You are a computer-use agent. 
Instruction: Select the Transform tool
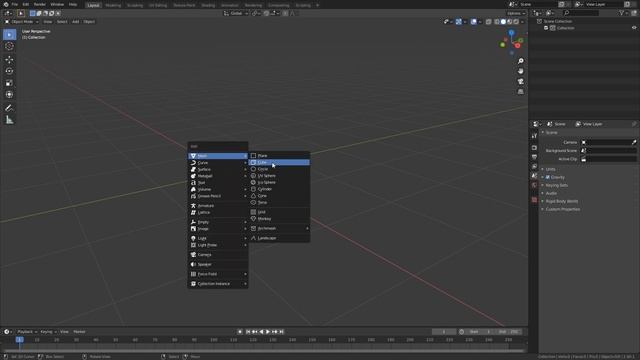point(9,95)
